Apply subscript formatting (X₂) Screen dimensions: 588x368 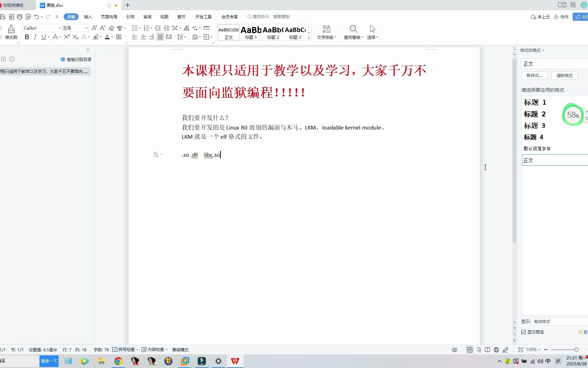point(76,37)
